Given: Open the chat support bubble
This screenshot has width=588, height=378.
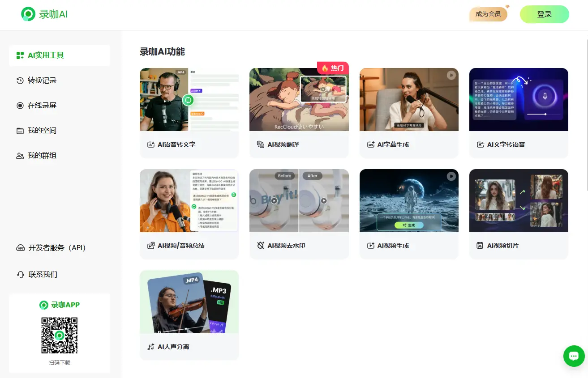Looking at the screenshot, I should [574, 356].
